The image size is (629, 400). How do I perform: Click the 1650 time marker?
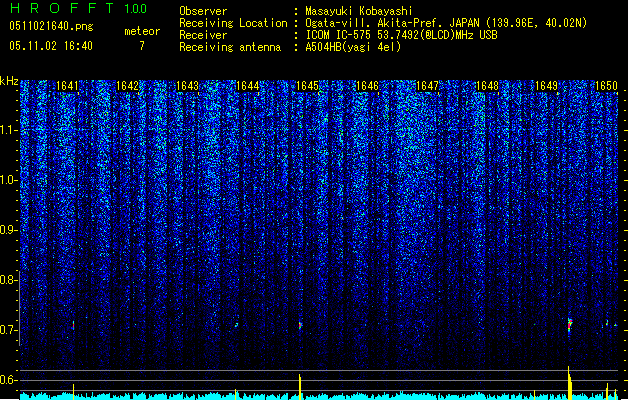pyautogui.click(x=606, y=86)
